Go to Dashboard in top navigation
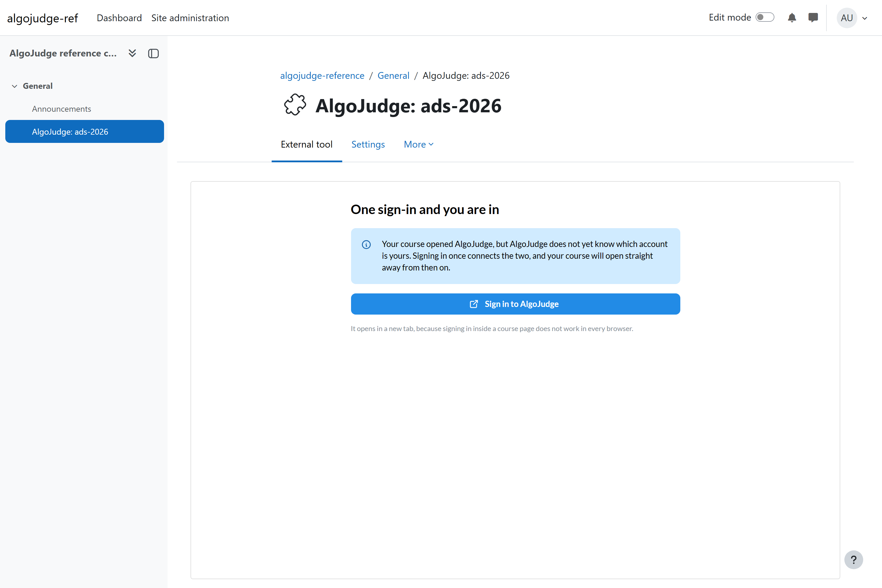 [119, 18]
